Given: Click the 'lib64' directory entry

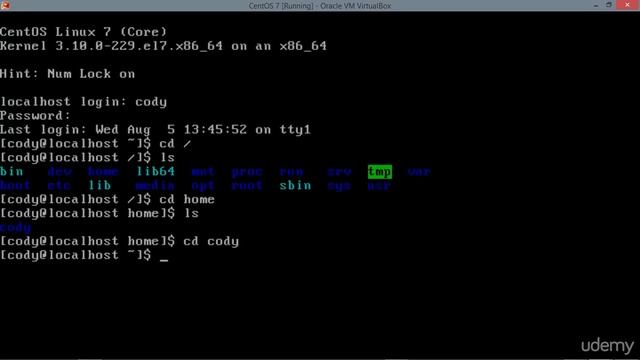Looking at the screenshot, I should (x=156, y=171).
